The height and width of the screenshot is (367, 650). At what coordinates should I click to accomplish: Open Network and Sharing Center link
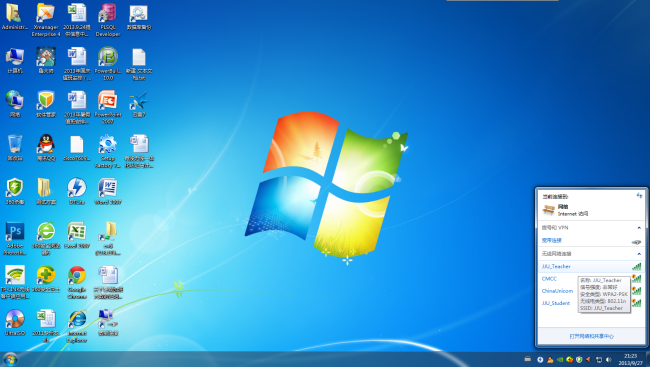pyautogui.click(x=591, y=336)
